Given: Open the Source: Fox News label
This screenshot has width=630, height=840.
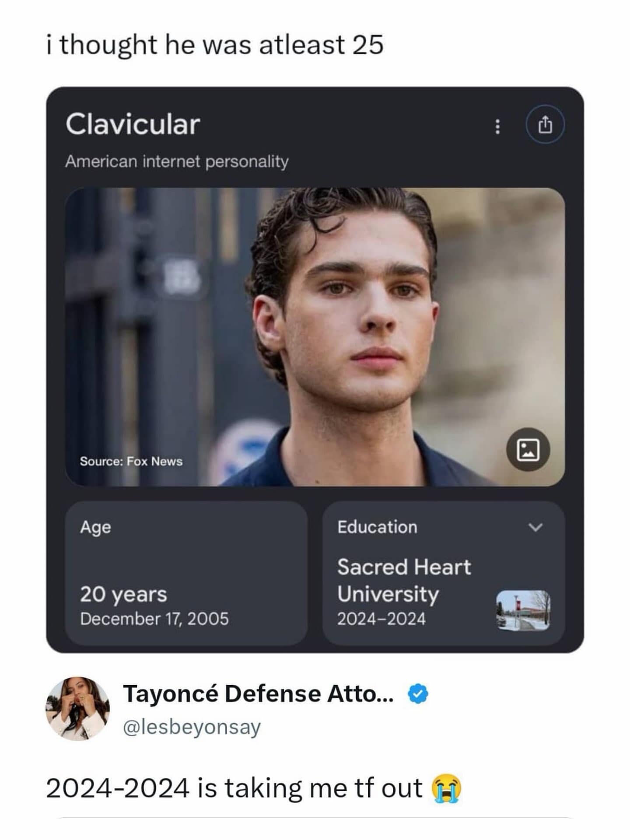Looking at the screenshot, I should pyautogui.click(x=131, y=461).
